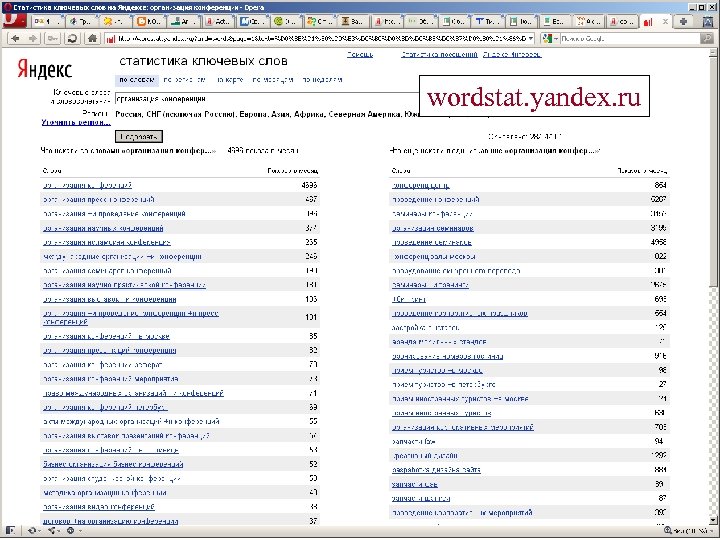This screenshot has height=540, width=720.
Task: Expand the address bar history dropdown
Action: pyautogui.click(x=531, y=39)
